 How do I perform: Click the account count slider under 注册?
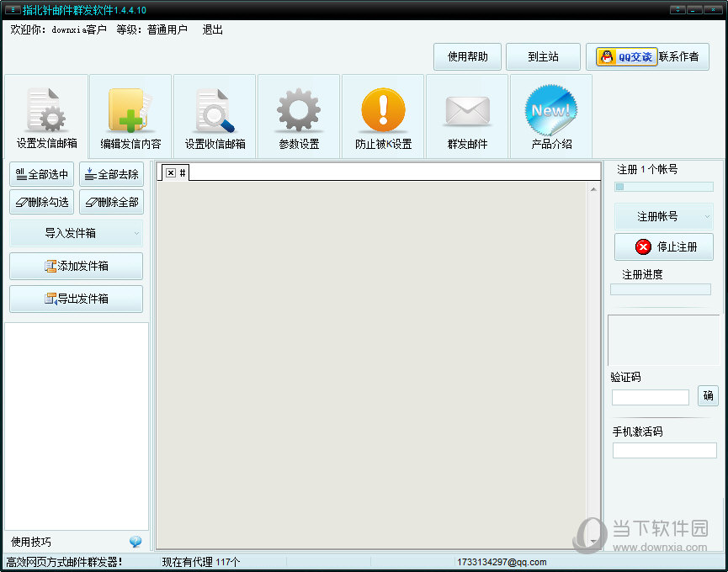click(663, 187)
